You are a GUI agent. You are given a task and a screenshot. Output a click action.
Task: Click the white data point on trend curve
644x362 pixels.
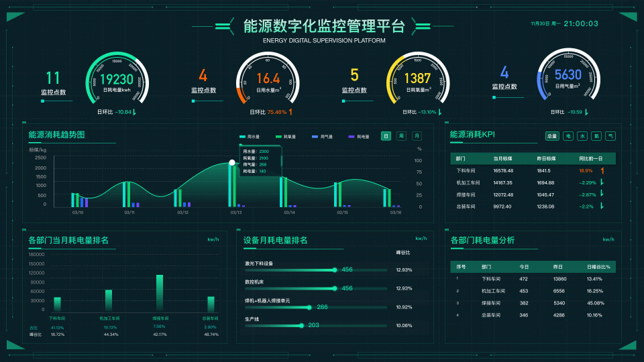232,162
